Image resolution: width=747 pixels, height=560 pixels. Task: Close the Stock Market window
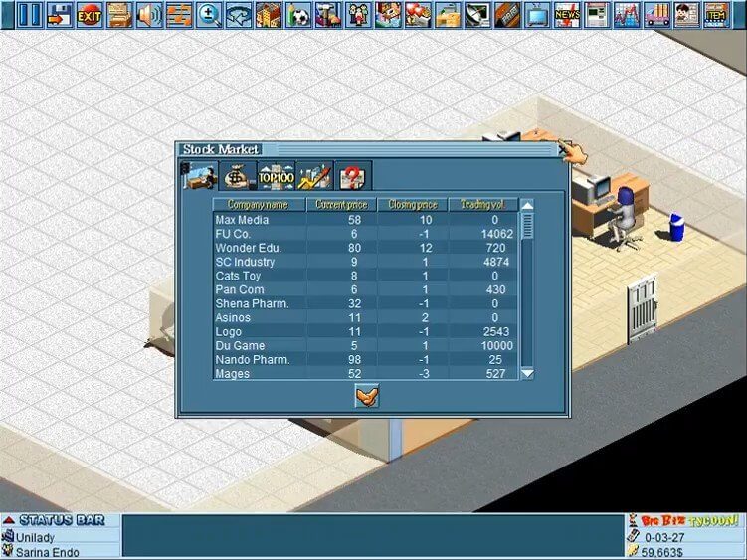tap(562, 149)
